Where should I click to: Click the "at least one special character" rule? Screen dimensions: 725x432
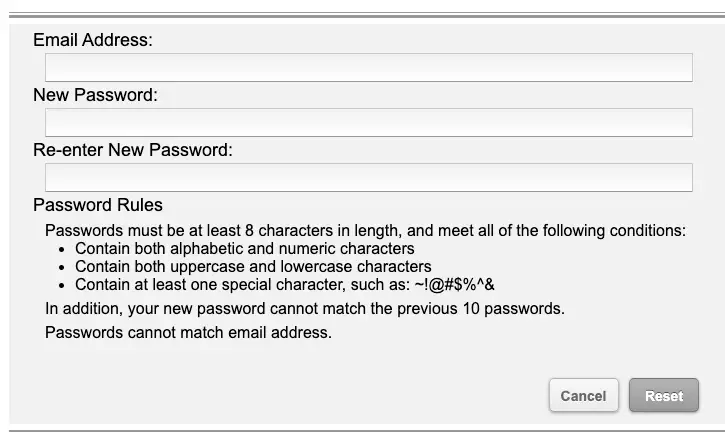pos(242,284)
